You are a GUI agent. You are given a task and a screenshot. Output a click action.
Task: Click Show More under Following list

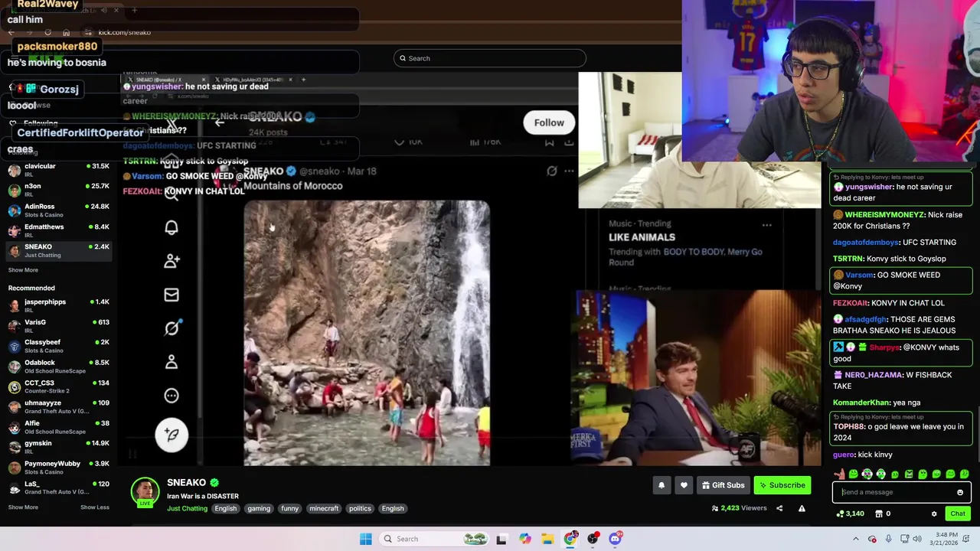click(23, 270)
